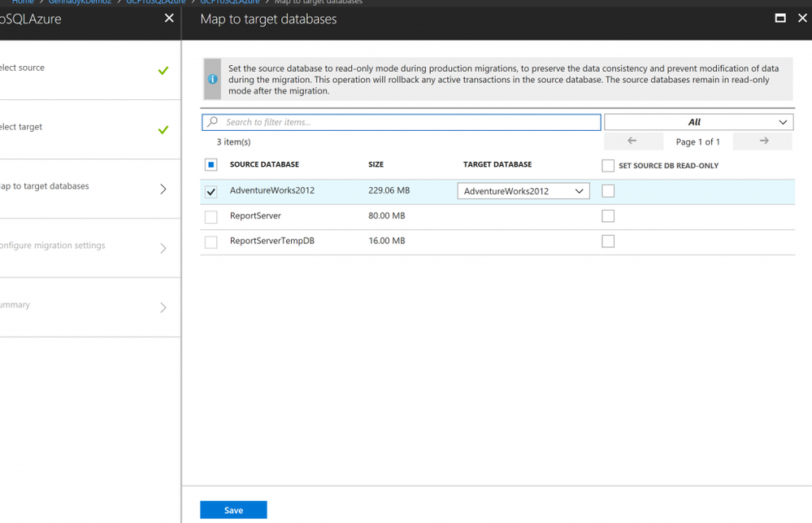Close the left migration blade with X

tap(169, 18)
